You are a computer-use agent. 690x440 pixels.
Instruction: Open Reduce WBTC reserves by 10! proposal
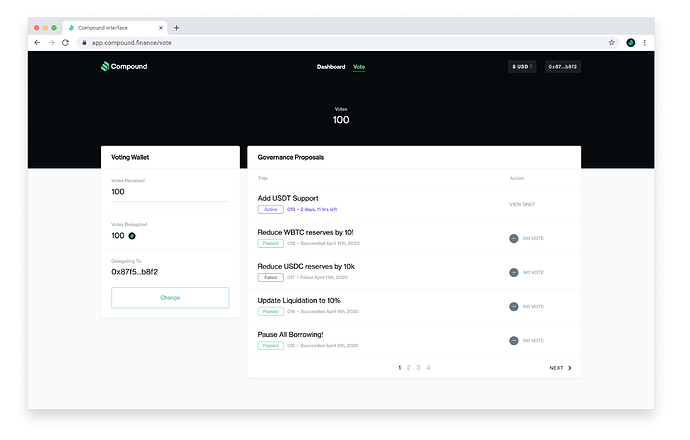(x=305, y=232)
